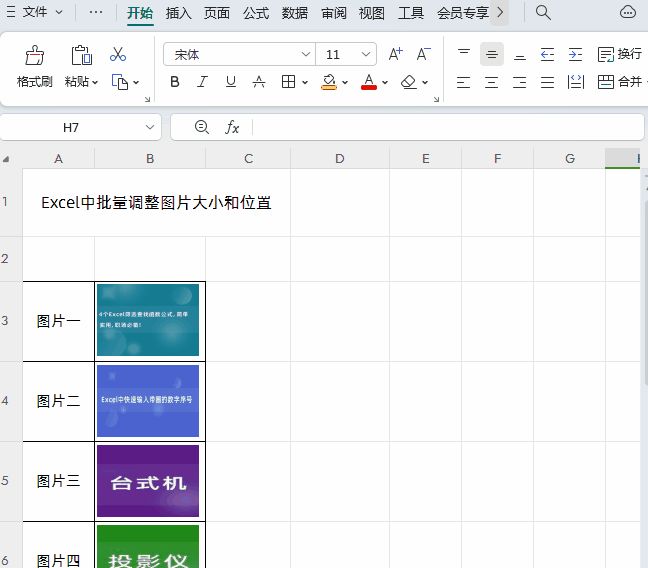Click into the formula bar input

[447, 127]
